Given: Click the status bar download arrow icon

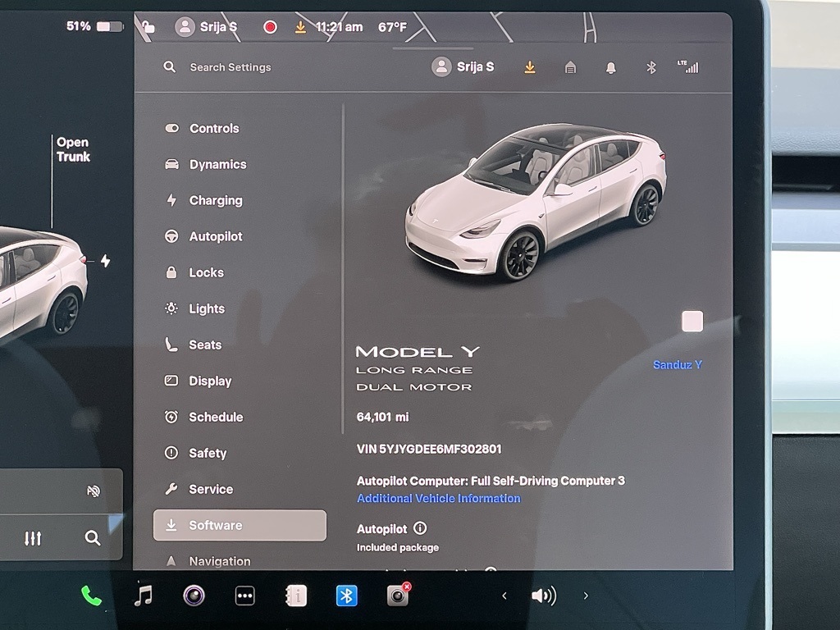Looking at the screenshot, I should coord(300,26).
